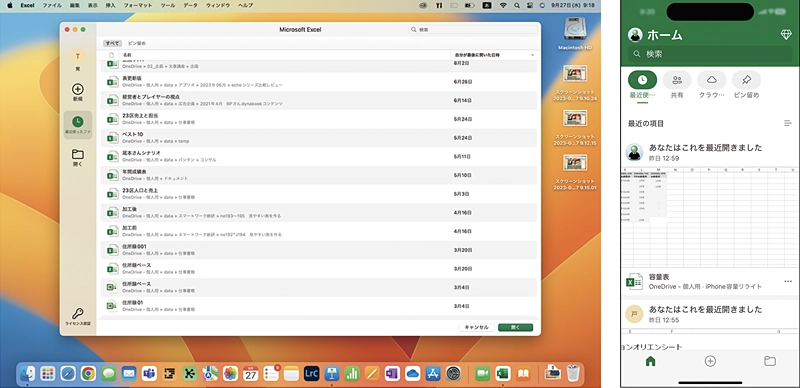Tap the 検索 search box on iPhone
Image resolution: width=800 pixels, height=388 pixels.
click(x=710, y=54)
